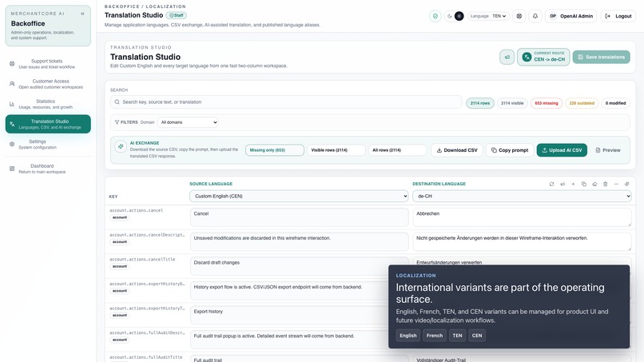Select the 226 outdated filter chip

click(582, 103)
